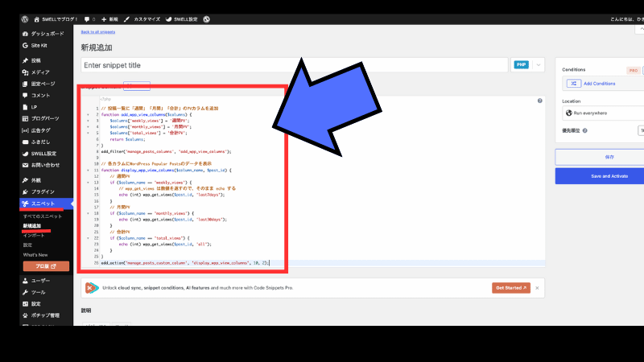644x362 pixels.
Task: Open カスタマイズ in the admin bar
Action: click(x=142, y=19)
